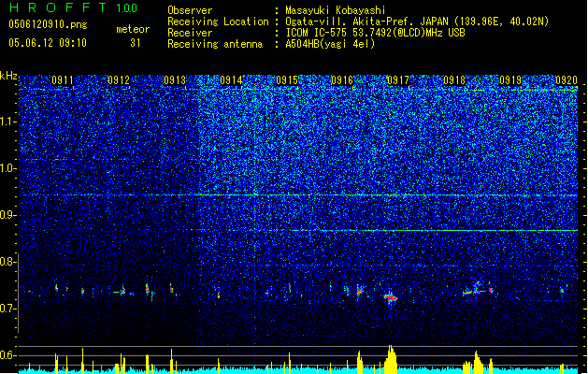Screen dimensions: 588x374
Task: Click the 0.9 frequency axis label
Action: (x=8, y=215)
